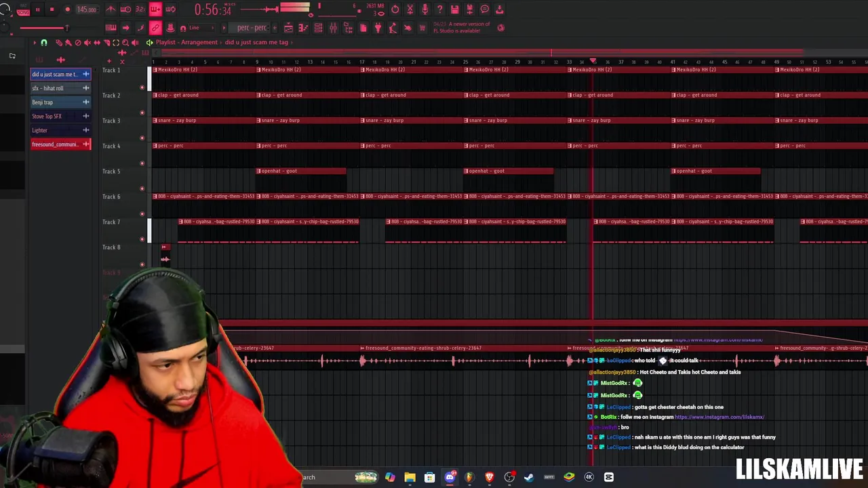Viewport: 868px width, 488px height.
Task: Click the export download icon
Action: (x=499, y=9)
